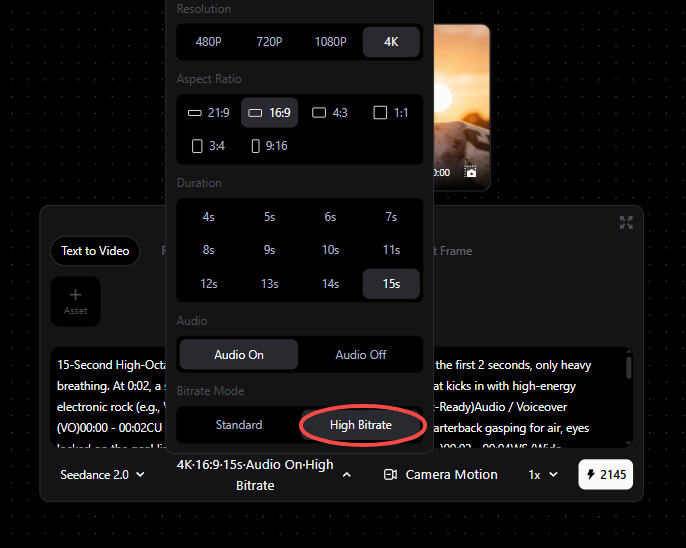Choose 4:3 aspect ratio
686x548 pixels.
tap(330, 113)
